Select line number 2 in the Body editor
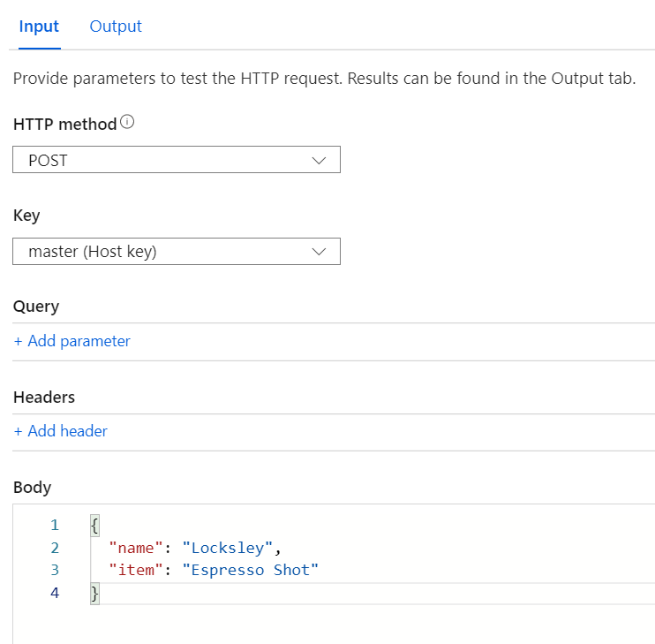This screenshot has width=655, height=644. (x=55, y=548)
